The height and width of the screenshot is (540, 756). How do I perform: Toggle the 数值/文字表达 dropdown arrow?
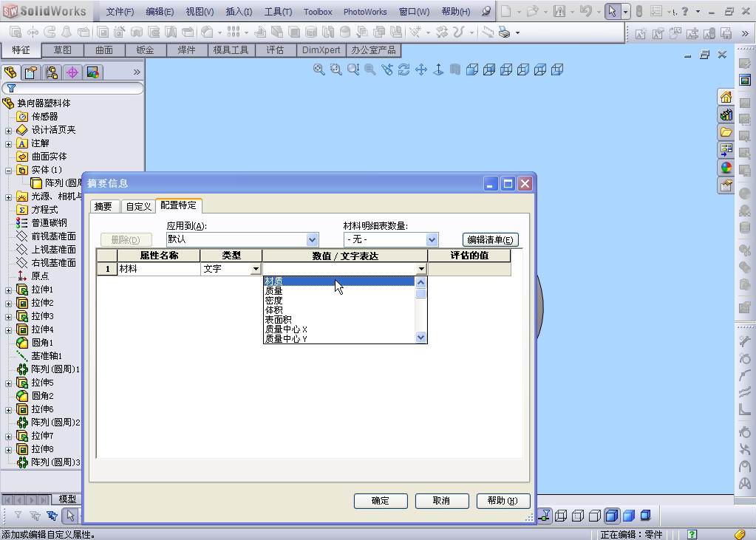click(421, 269)
